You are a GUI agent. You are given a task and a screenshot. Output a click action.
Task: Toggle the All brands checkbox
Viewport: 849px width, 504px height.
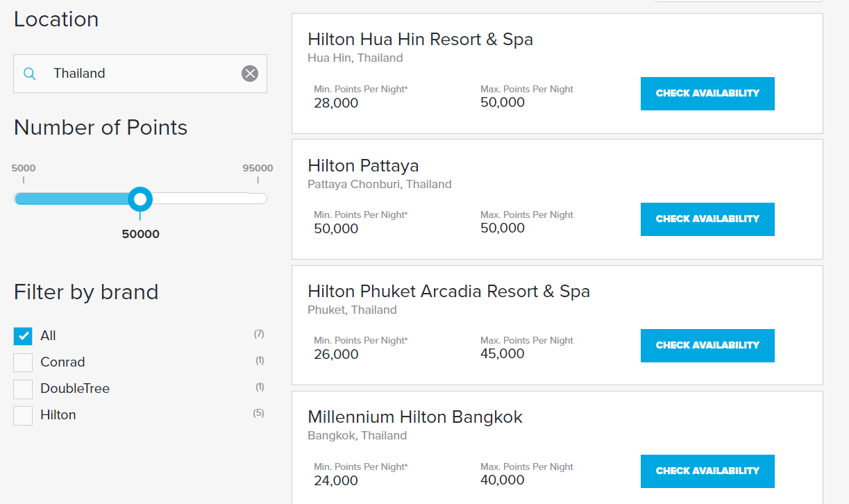pyautogui.click(x=23, y=336)
